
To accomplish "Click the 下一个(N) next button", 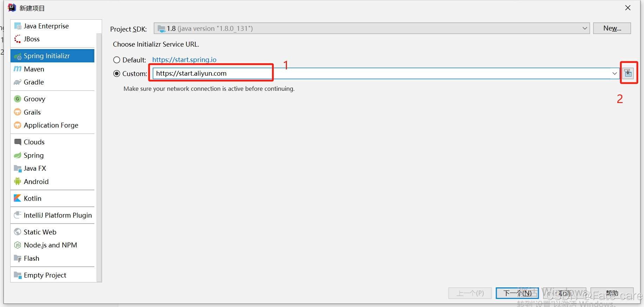I will coord(517,293).
